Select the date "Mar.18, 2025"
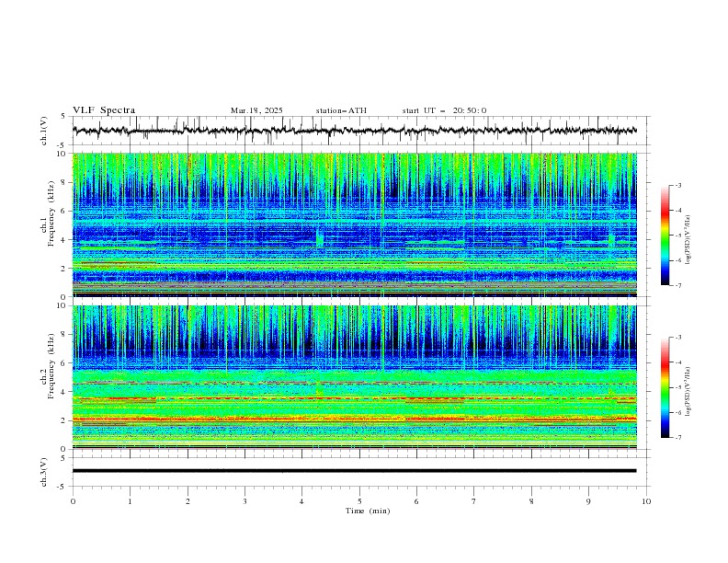The image size is (728, 563). pos(256,110)
